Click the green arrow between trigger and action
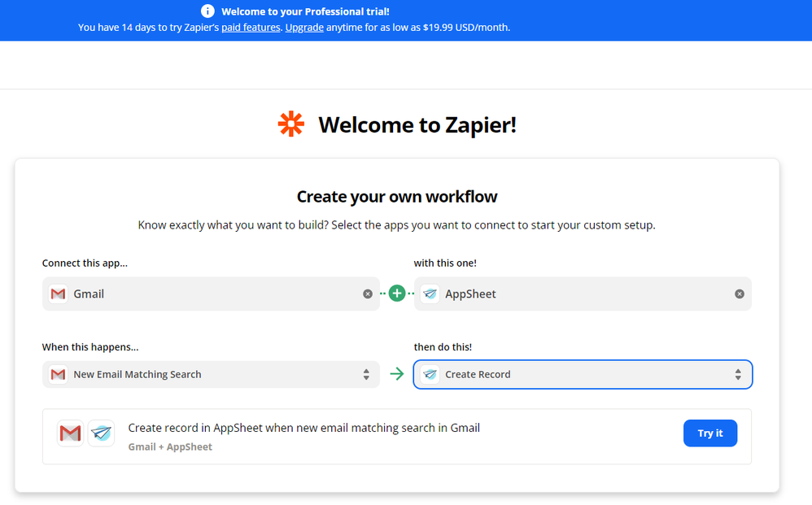The width and height of the screenshot is (812, 505). (397, 373)
